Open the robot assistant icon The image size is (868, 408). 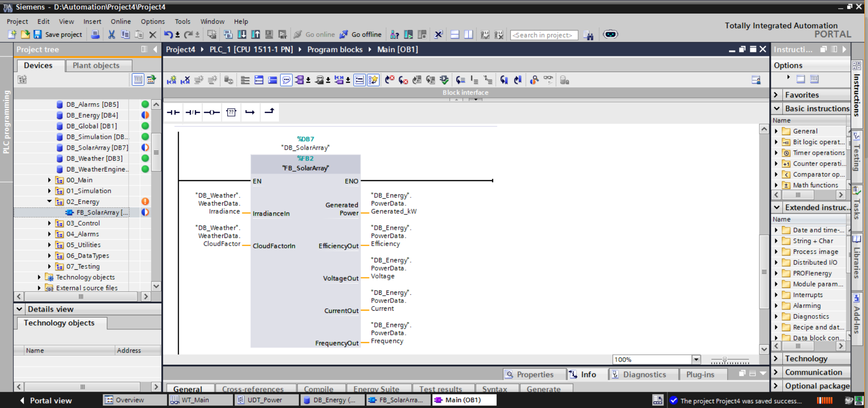tap(610, 35)
